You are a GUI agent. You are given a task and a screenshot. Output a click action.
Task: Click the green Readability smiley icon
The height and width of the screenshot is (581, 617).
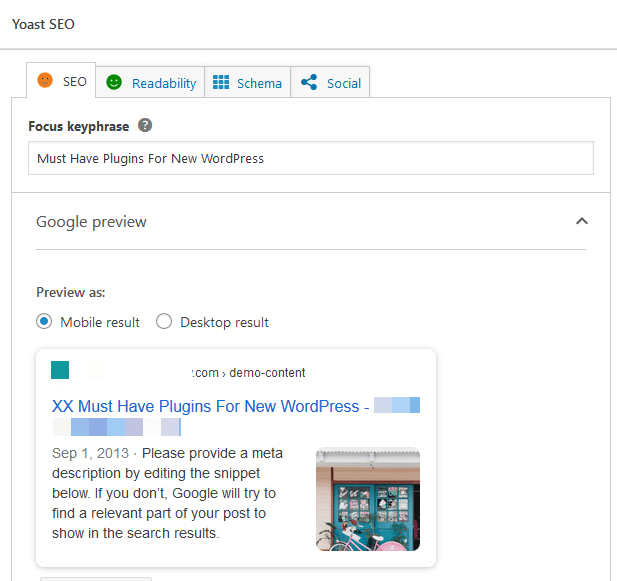[114, 82]
